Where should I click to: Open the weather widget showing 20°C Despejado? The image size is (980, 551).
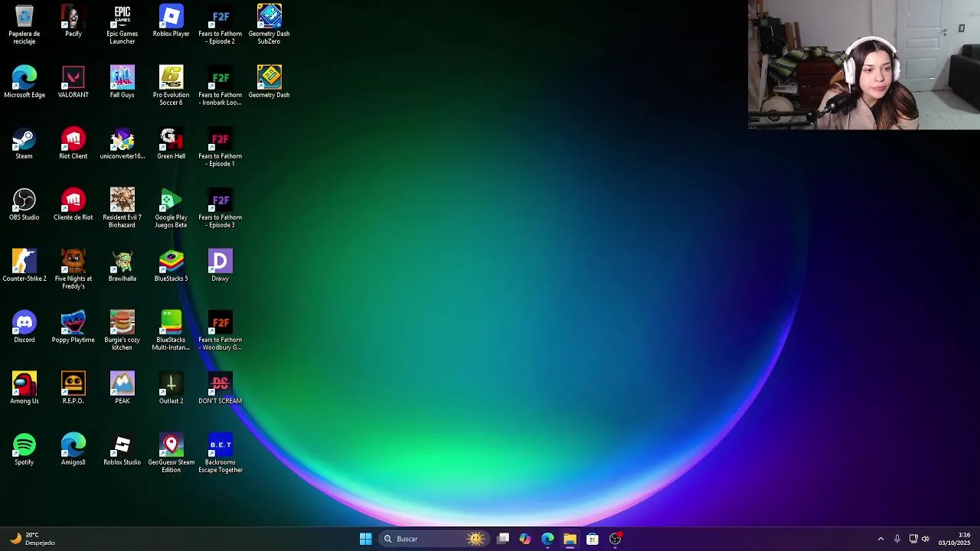point(32,539)
